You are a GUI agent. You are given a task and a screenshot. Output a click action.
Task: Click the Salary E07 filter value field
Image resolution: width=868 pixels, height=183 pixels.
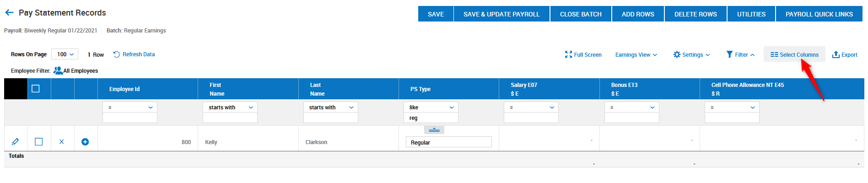click(531, 118)
